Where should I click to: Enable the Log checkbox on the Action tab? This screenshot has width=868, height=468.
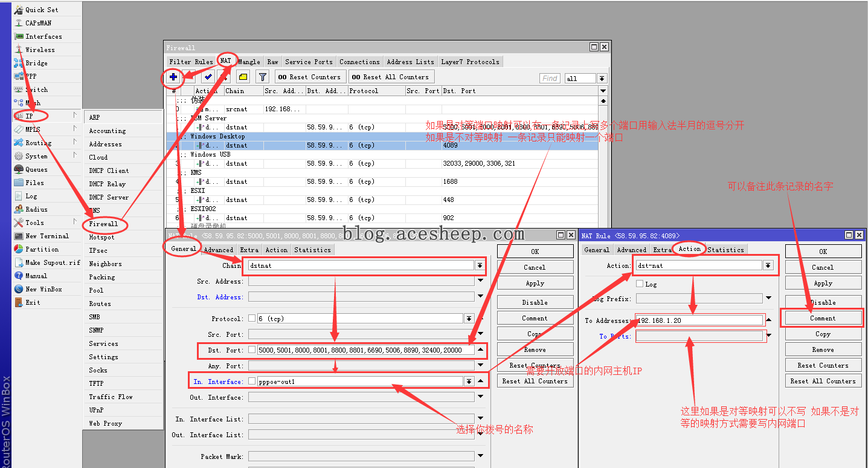(x=640, y=284)
